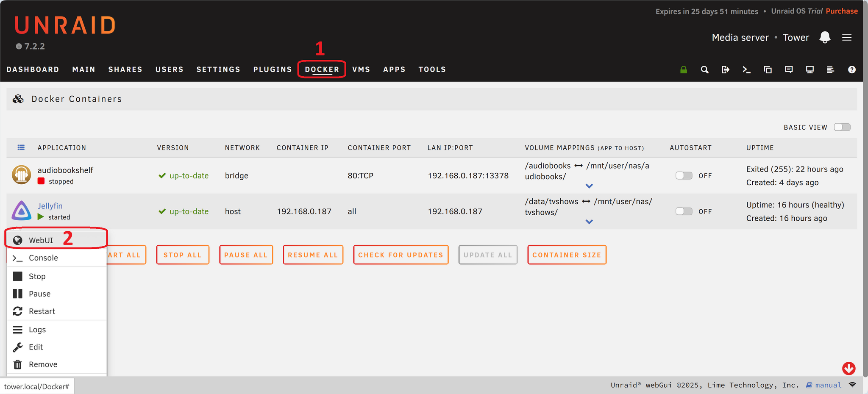Image resolution: width=868 pixels, height=394 pixels.
Task: Open the hamburger menu beside the bell
Action: click(x=847, y=38)
